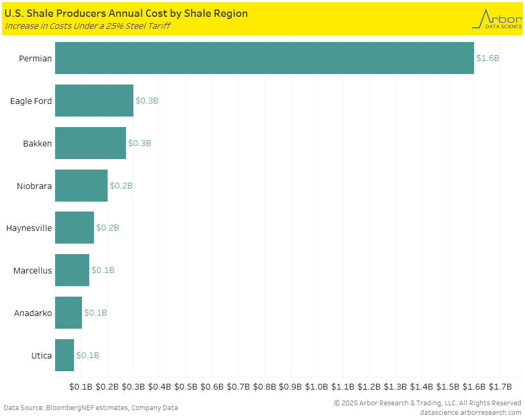Click the Permian region axis label
The width and height of the screenshot is (525, 420).
(x=35, y=58)
